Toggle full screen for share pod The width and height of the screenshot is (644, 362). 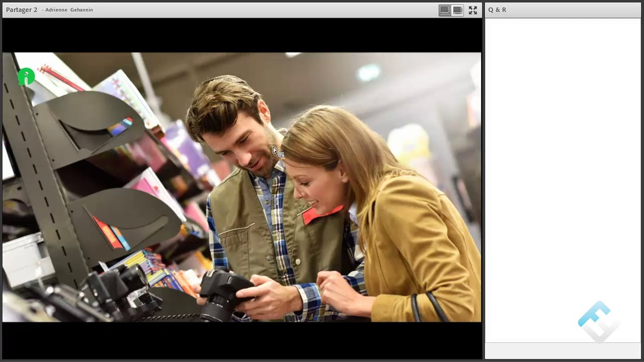point(473,10)
